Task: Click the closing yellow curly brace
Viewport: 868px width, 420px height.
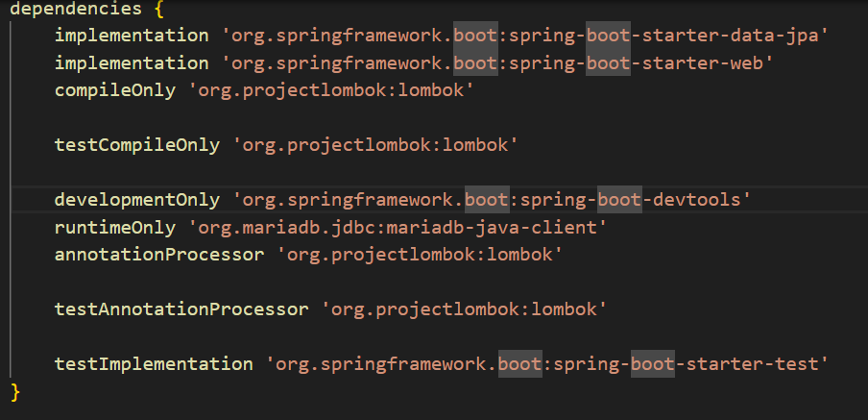Action: pos(15,392)
